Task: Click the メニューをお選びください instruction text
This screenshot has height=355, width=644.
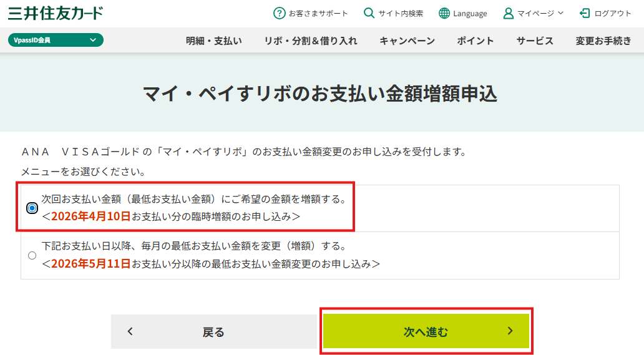Action: pos(84,172)
